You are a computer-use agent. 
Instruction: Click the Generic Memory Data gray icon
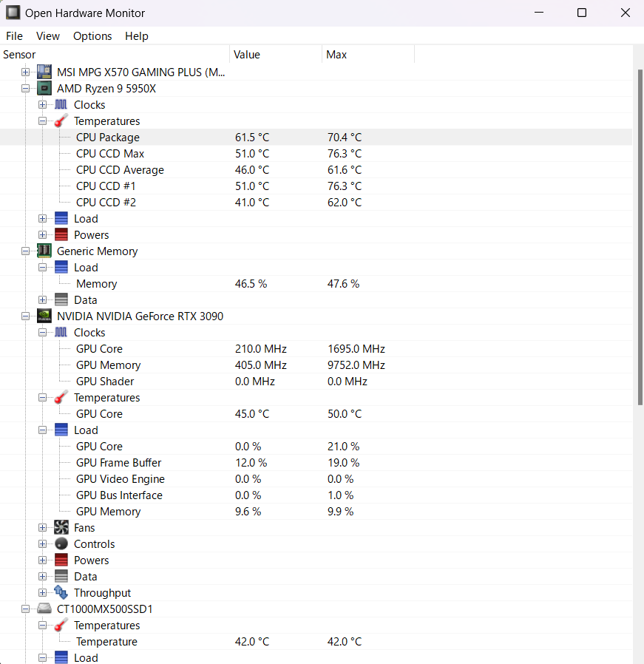click(61, 299)
